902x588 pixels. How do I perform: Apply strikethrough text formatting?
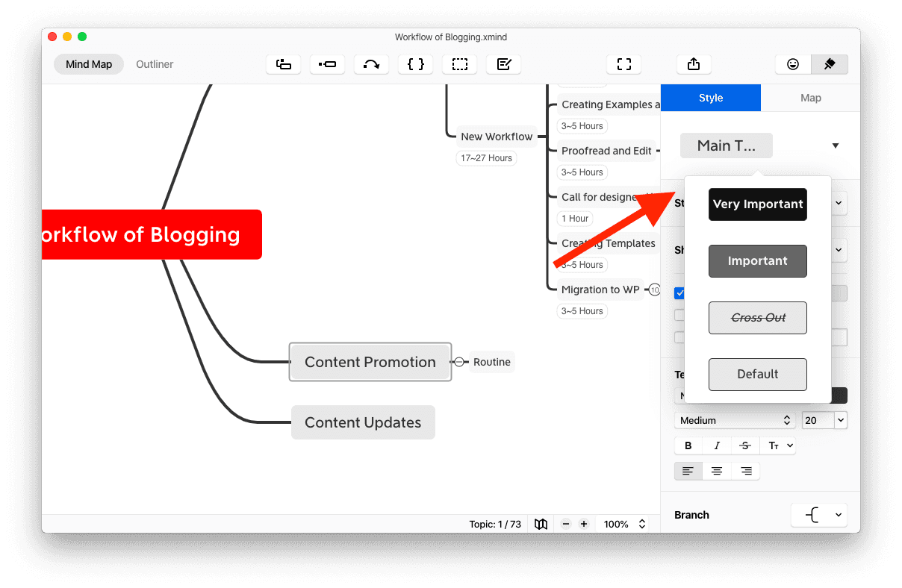tap(745, 445)
